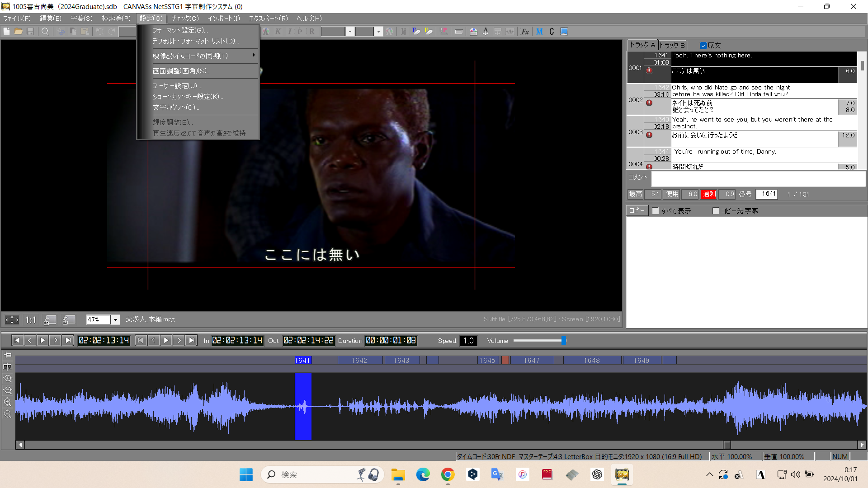This screenshot has height=488, width=868.
Task: Jump to end of subtitle segment
Action: [192, 341]
